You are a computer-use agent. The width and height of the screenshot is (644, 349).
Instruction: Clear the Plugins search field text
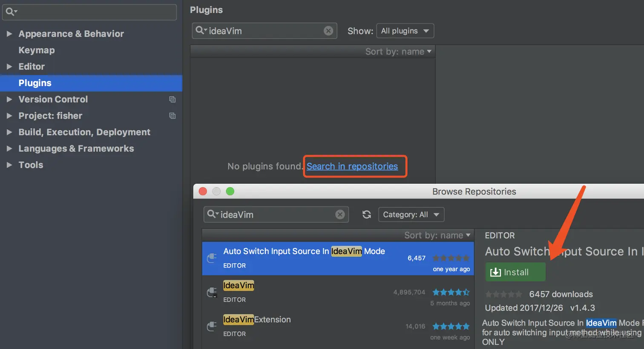328,31
